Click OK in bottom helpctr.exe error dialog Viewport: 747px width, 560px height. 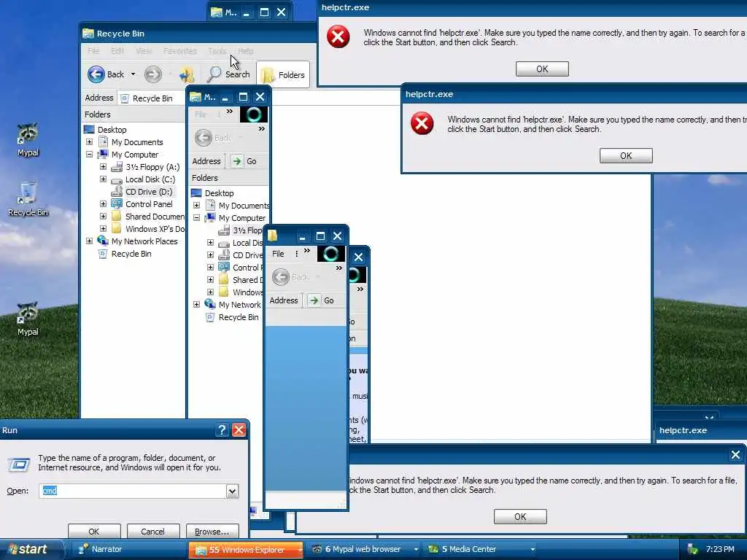(520, 517)
